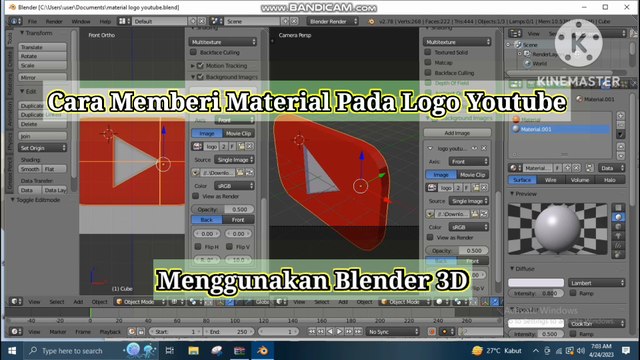Jump to end frame in timeline

coord(358,332)
